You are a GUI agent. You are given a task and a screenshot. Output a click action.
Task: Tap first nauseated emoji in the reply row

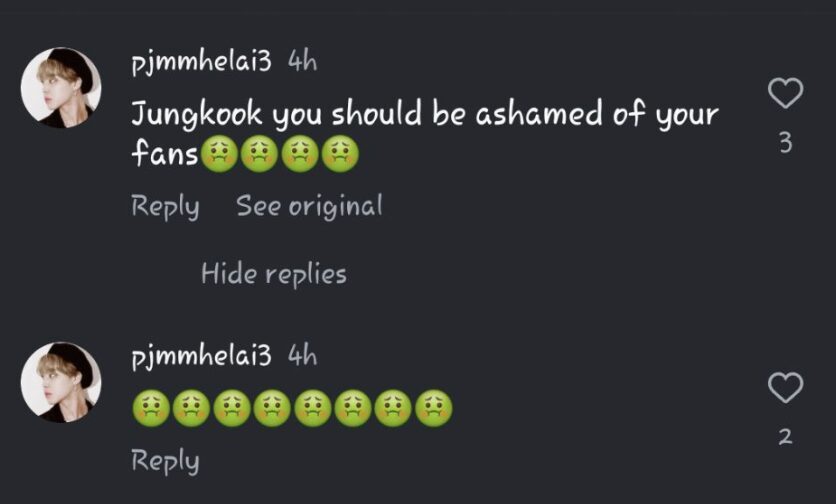pos(151,409)
